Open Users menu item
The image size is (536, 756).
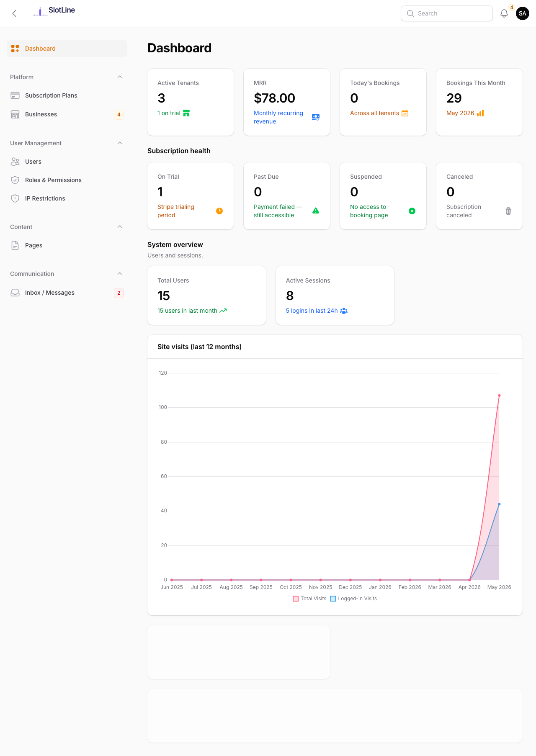(67, 162)
